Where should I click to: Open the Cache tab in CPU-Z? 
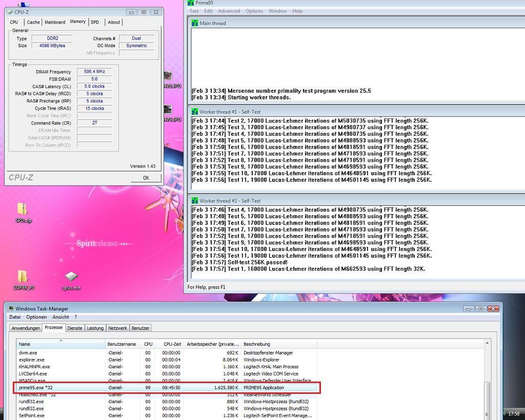point(33,22)
